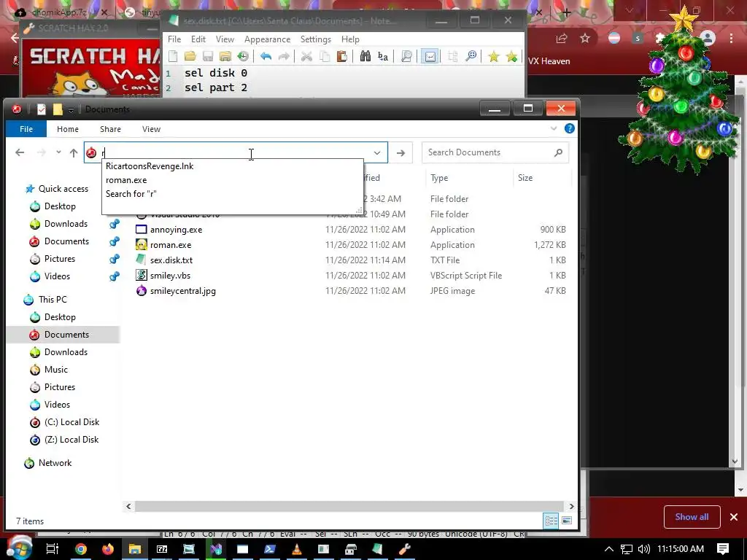Click the Find binoculars icon in Notepad toolbar
This screenshot has height=560, width=747.
[365, 57]
